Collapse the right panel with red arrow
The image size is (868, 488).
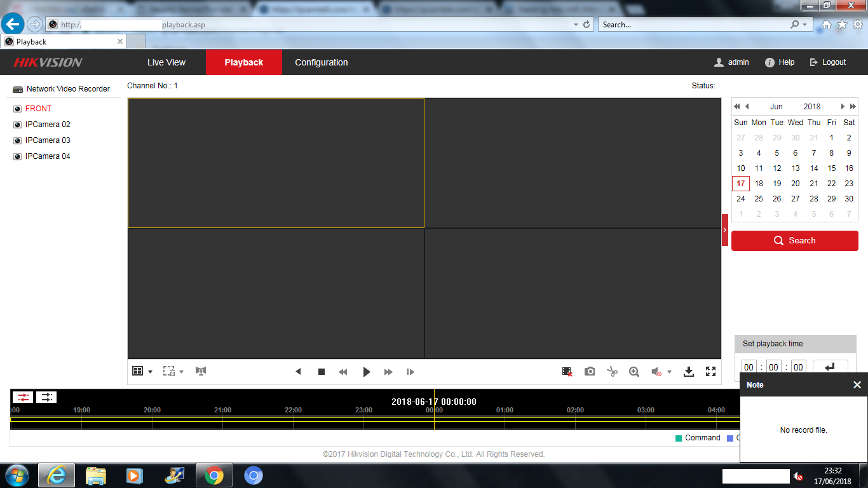725,230
